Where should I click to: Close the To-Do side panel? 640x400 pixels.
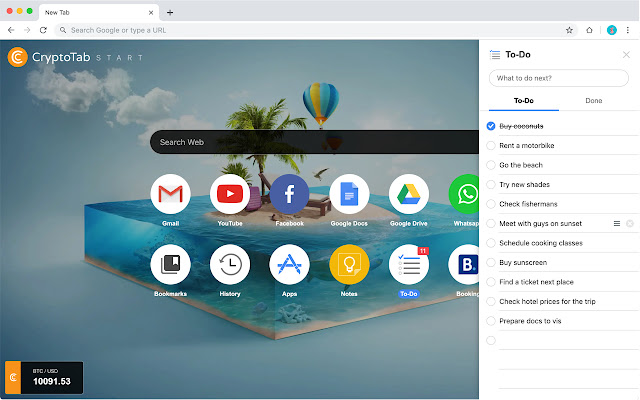(x=626, y=55)
